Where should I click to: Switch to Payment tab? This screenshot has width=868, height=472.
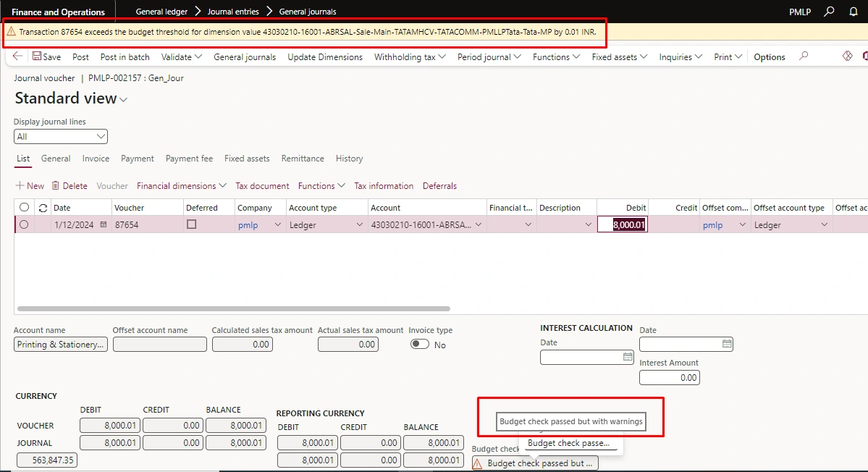click(138, 159)
